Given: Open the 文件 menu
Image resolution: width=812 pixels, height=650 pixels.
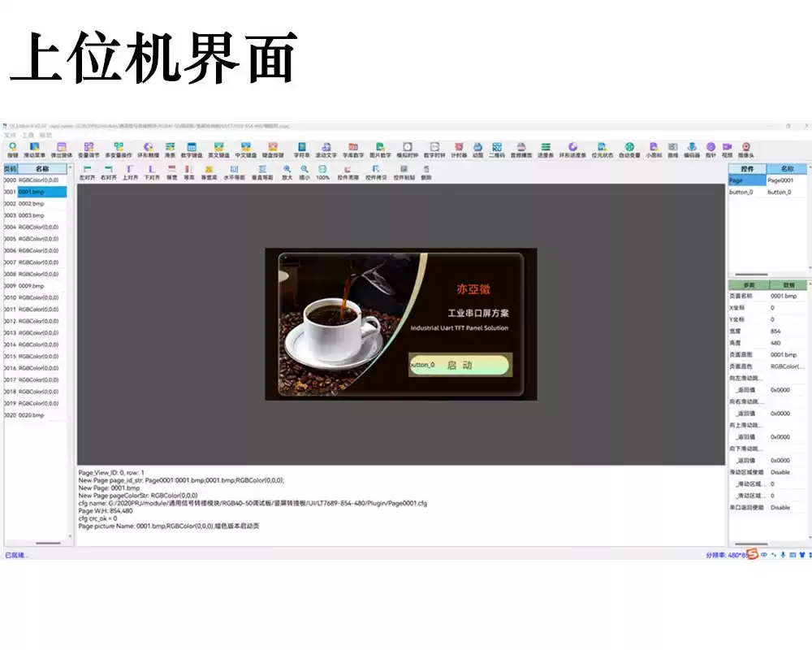Looking at the screenshot, I should pyautogui.click(x=11, y=135).
